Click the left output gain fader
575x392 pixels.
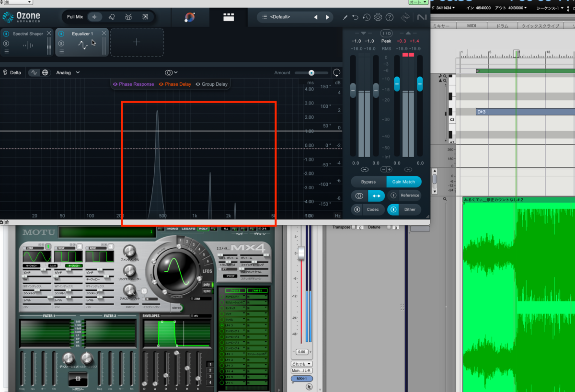pyautogui.click(x=397, y=84)
